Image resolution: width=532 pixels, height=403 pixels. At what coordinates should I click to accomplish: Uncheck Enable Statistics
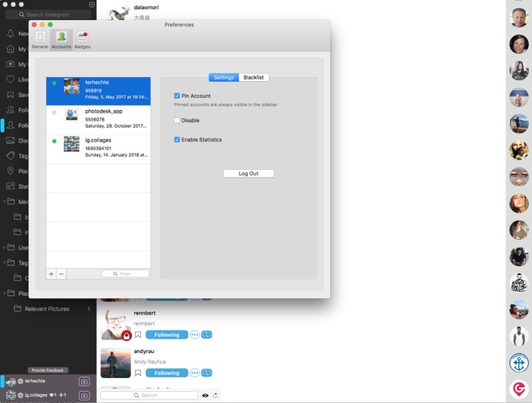177,140
